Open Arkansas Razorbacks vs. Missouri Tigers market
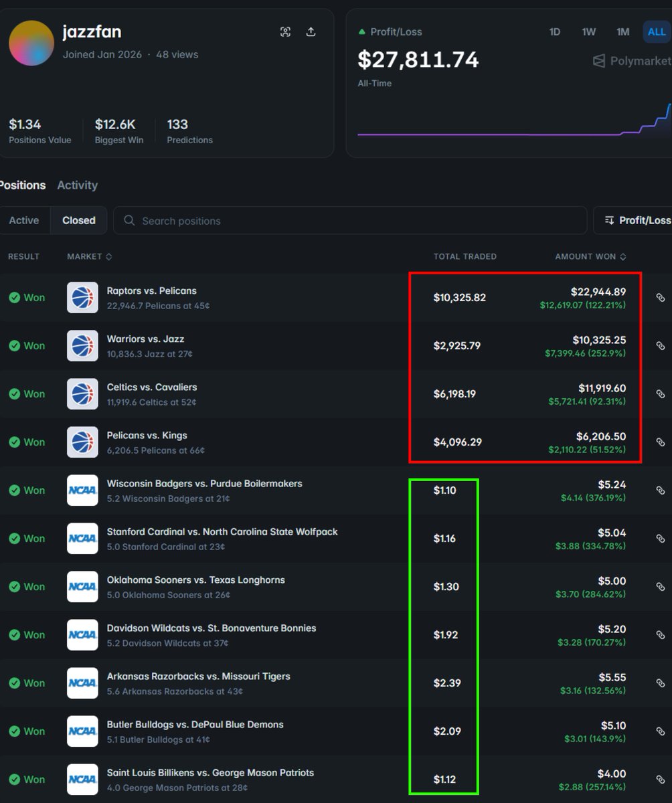 point(199,677)
